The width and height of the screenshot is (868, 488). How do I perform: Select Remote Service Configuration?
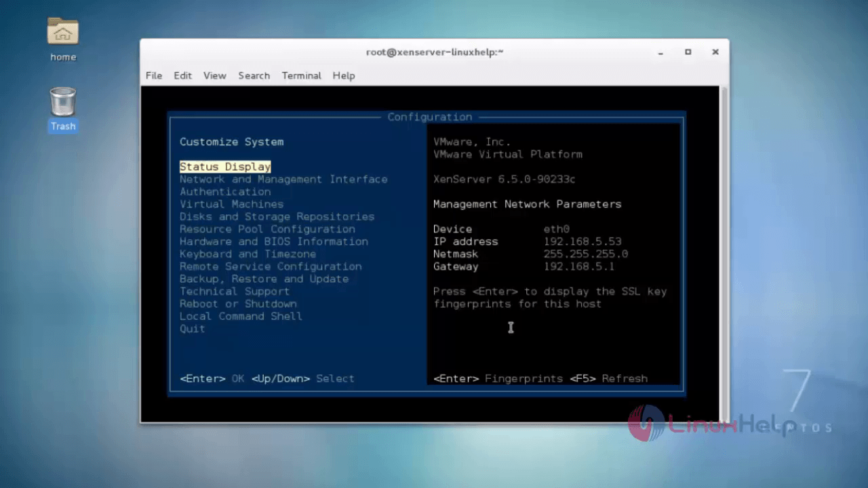tap(271, 266)
